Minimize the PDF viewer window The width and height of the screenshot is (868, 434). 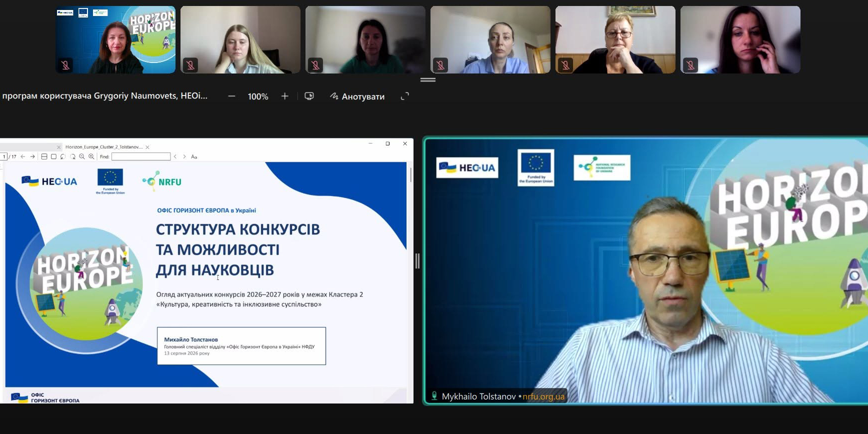370,143
